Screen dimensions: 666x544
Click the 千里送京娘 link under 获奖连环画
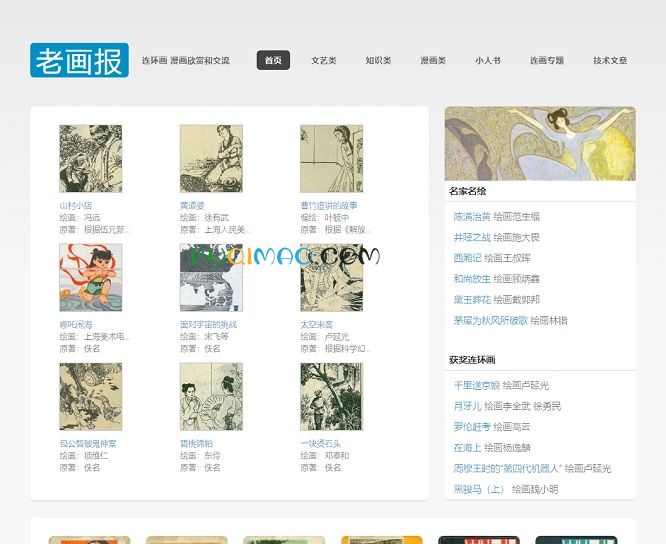pyautogui.click(x=475, y=385)
